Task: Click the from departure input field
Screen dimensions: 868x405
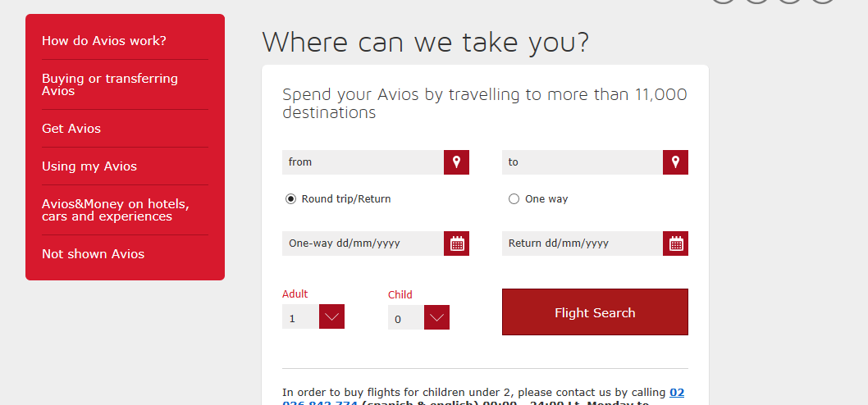Action: [363, 162]
